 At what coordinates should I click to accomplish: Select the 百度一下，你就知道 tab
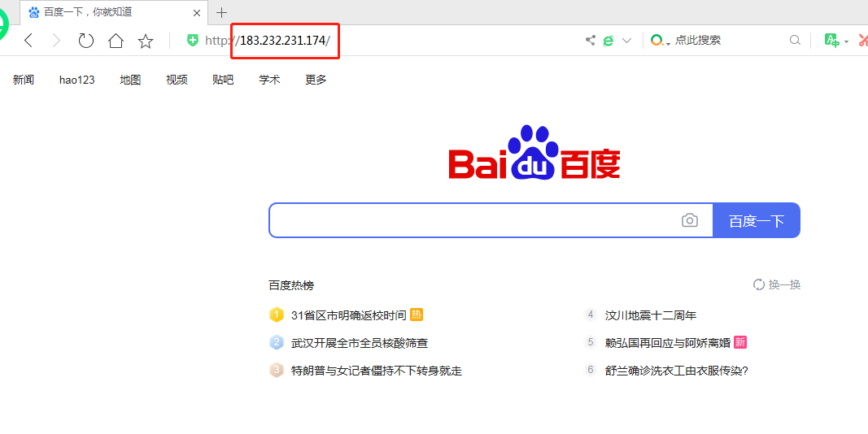point(114,12)
